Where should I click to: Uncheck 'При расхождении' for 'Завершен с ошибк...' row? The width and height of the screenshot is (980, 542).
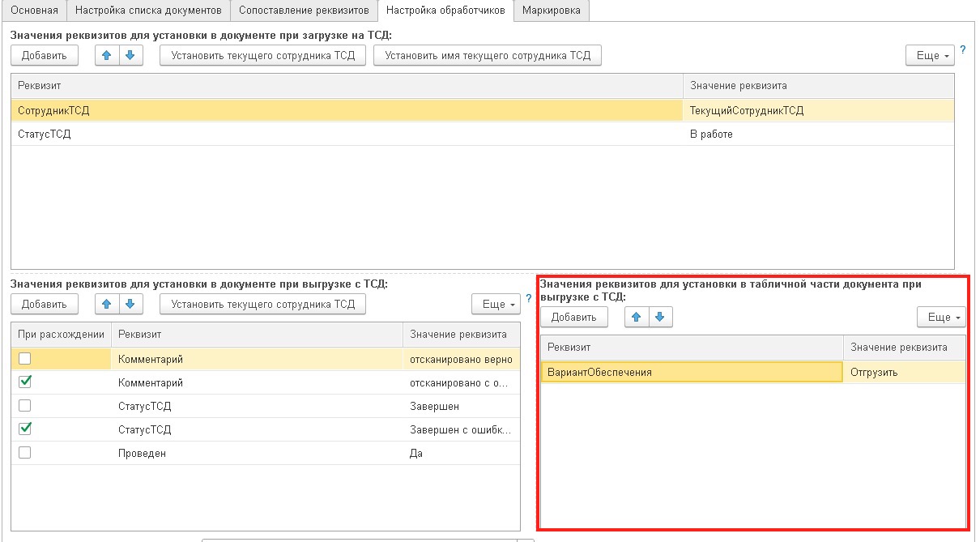(25, 429)
